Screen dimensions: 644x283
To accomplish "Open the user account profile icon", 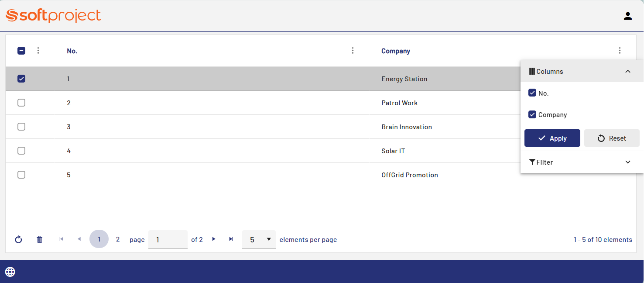I will tap(627, 16).
